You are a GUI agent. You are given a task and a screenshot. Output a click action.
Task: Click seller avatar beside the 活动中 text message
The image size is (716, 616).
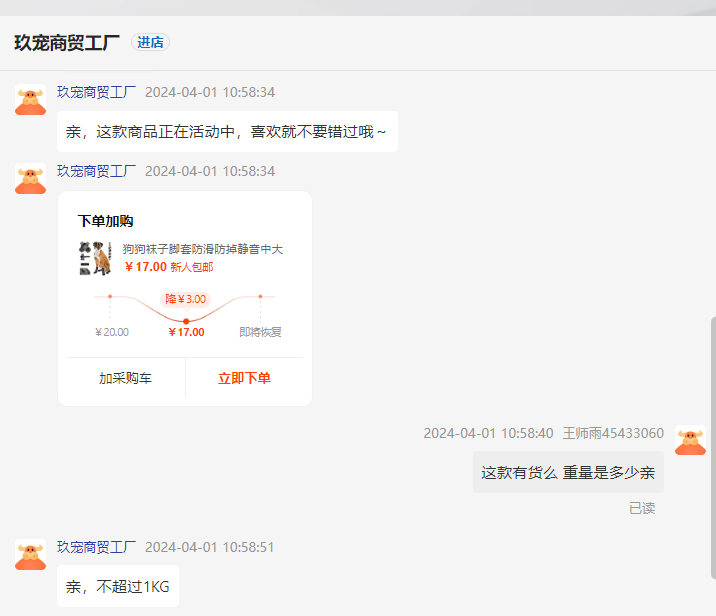(31, 100)
